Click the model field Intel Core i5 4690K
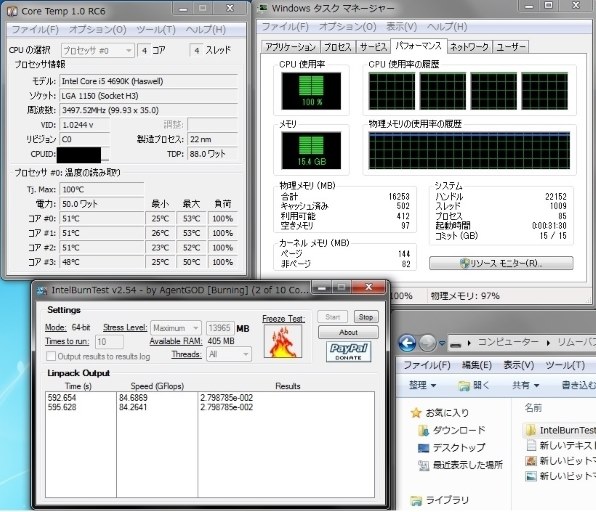The height and width of the screenshot is (512, 596). [x=149, y=81]
